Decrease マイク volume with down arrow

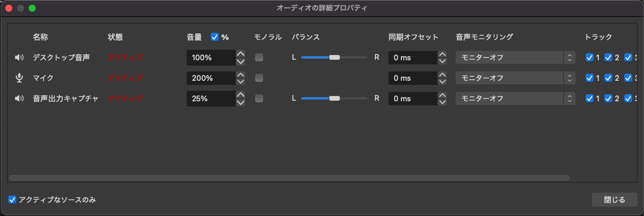coord(240,82)
